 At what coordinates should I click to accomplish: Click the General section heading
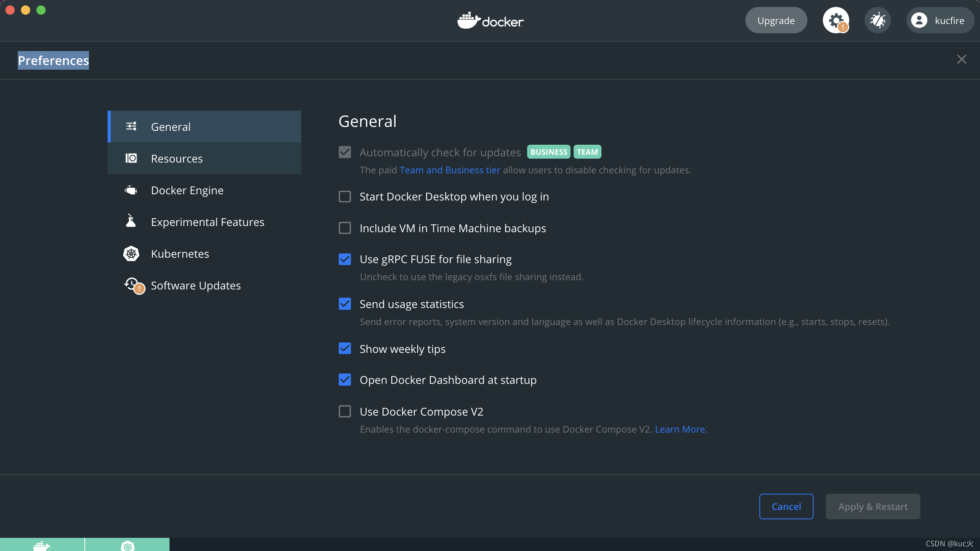pos(367,121)
